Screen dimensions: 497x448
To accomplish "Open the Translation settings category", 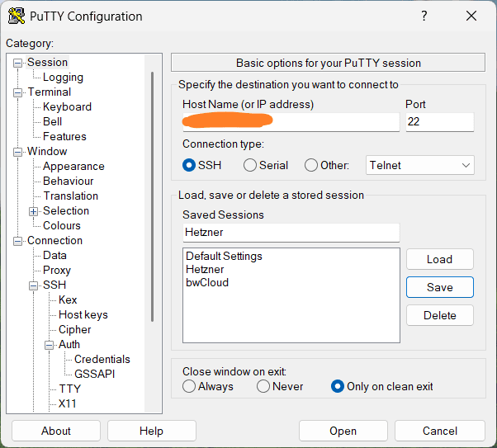I will pos(71,196).
